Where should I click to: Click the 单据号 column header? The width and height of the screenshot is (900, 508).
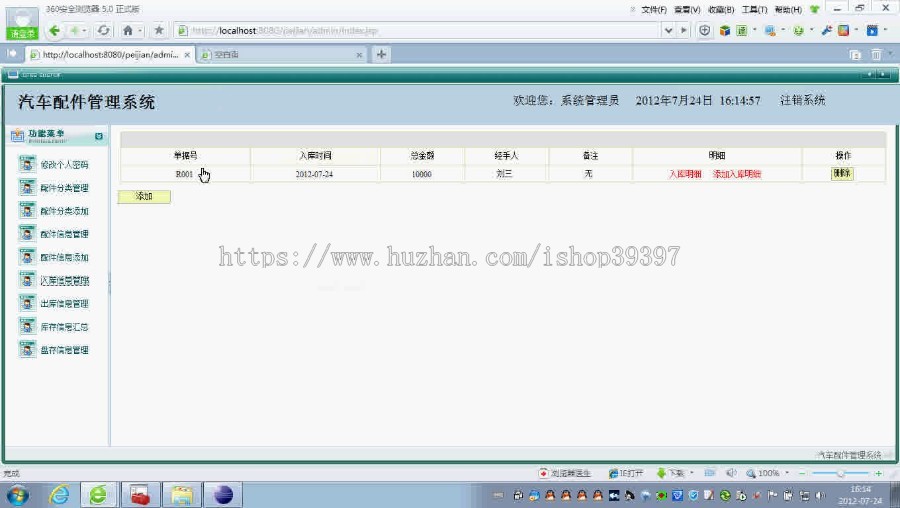[x=185, y=156]
